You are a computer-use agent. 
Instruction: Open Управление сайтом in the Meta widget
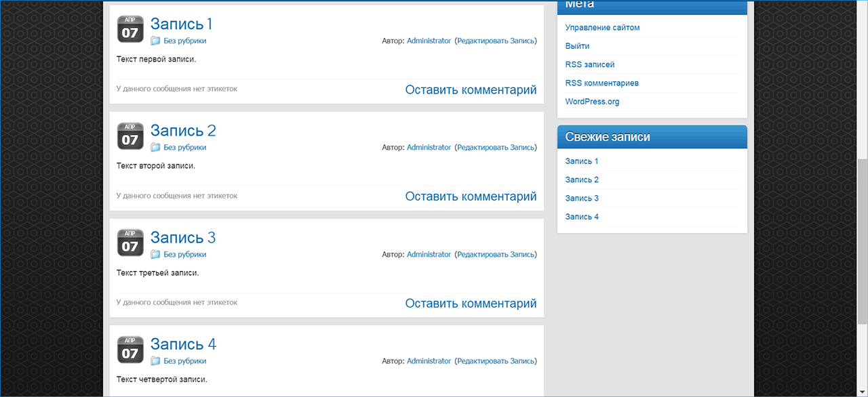[x=602, y=28]
